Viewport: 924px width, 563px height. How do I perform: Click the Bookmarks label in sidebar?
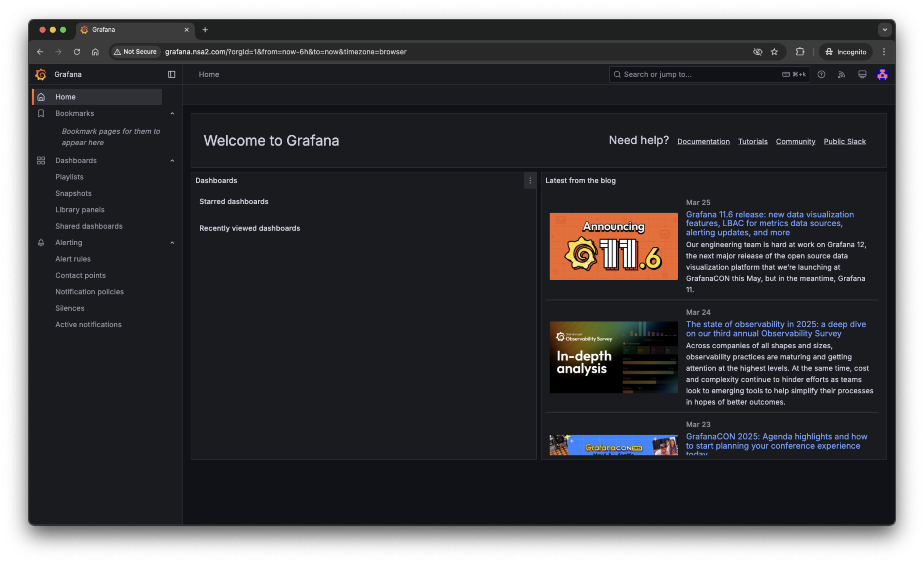[x=75, y=113]
